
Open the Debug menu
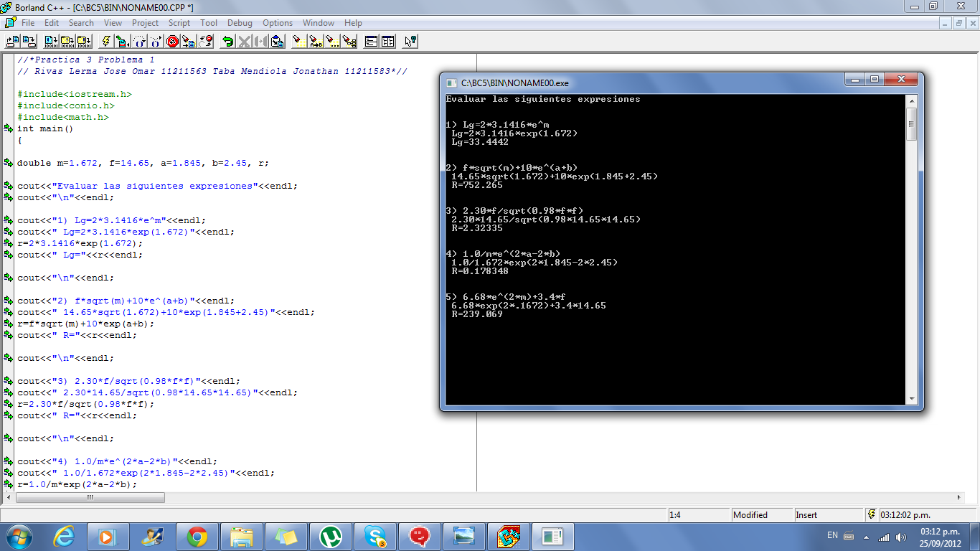click(239, 22)
